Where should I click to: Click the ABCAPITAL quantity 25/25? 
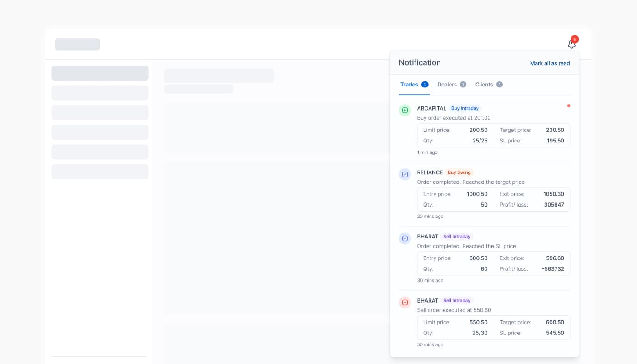click(480, 141)
